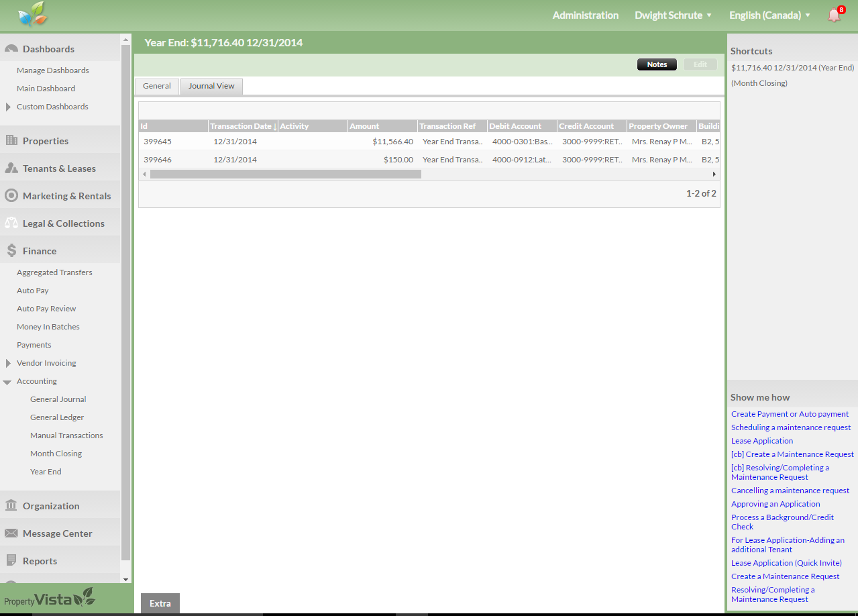Open the English (Canada) language dropdown
This screenshot has height=616, width=858.
[x=769, y=15]
